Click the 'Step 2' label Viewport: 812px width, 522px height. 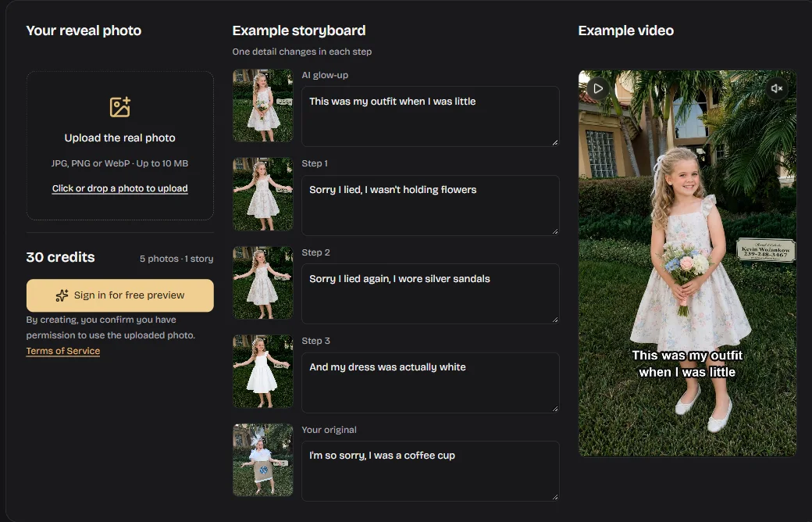(x=316, y=252)
